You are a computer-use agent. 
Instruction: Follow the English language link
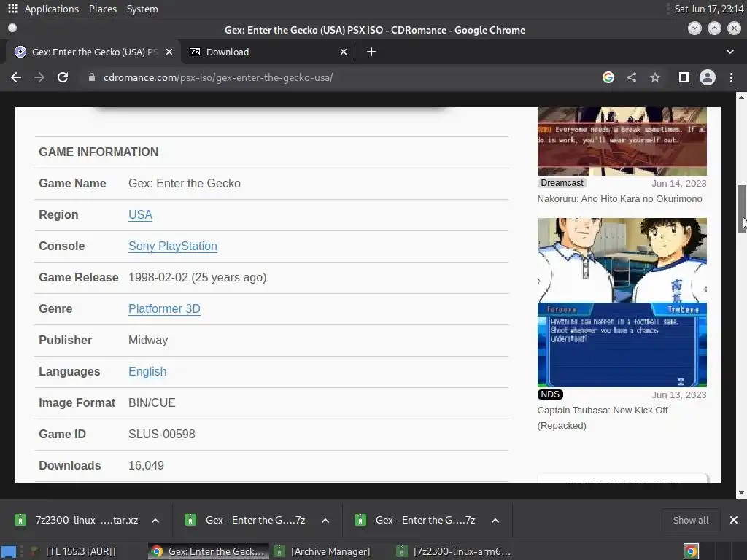click(x=147, y=372)
